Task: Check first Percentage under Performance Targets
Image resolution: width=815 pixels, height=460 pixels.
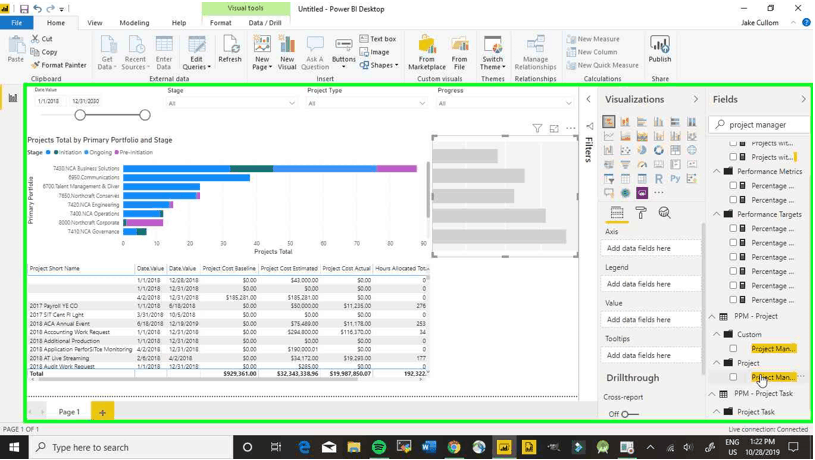Action: point(733,229)
